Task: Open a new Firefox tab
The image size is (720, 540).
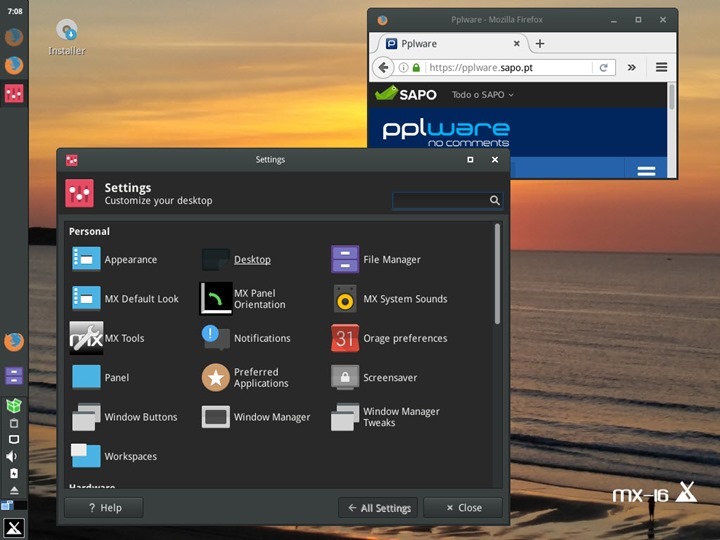Action: 540,44
